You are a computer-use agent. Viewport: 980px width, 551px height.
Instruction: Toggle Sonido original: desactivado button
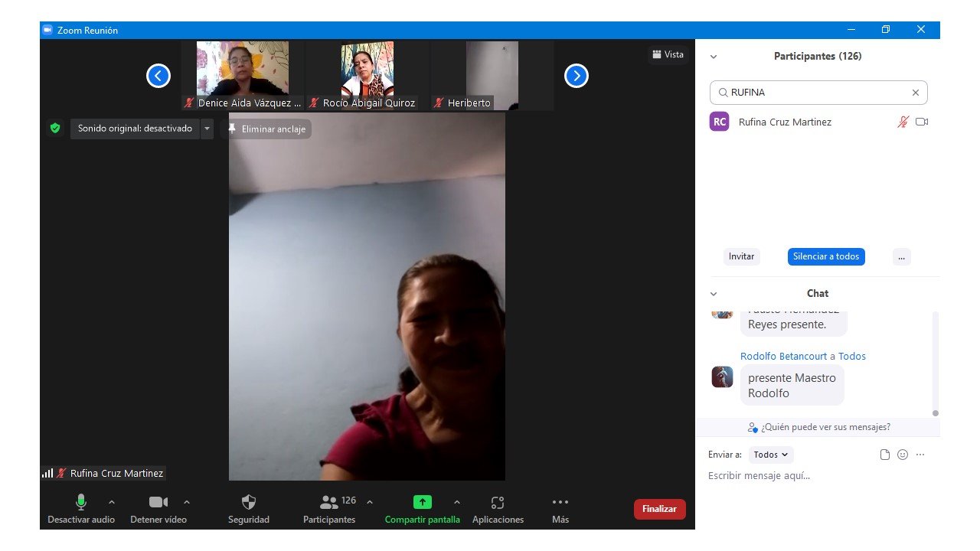tap(135, 129)
